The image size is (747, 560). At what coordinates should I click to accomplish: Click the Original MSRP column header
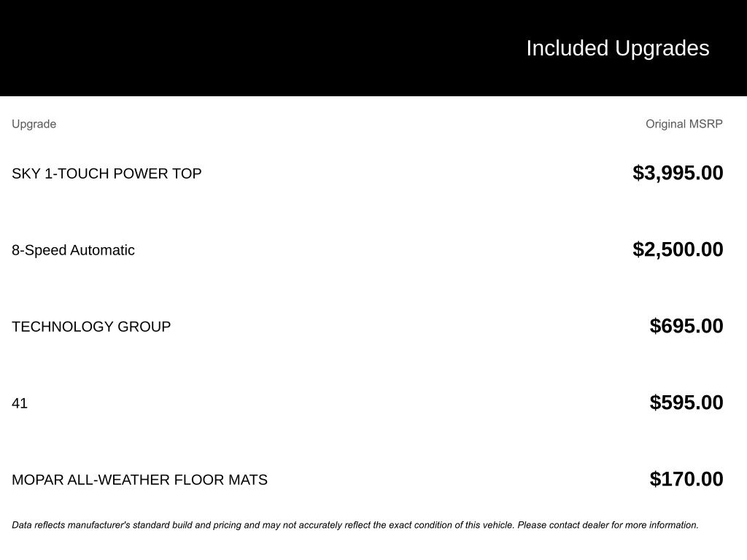(684, 124)
